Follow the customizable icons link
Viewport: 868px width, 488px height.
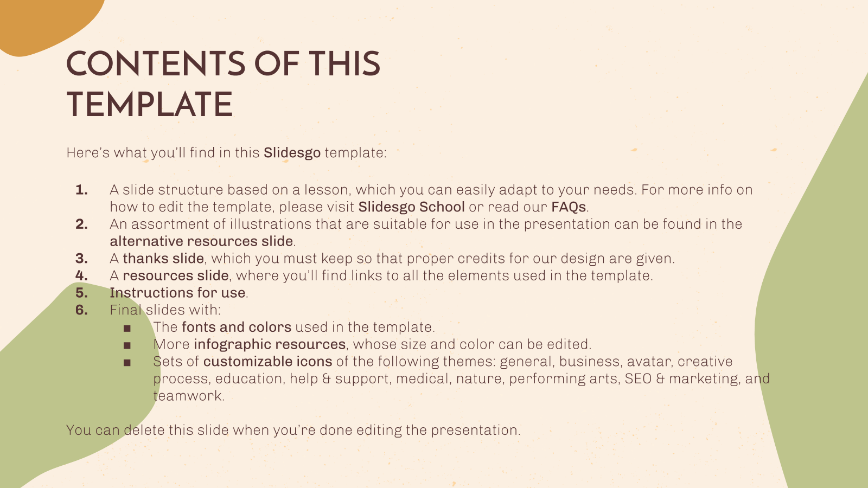click(267, 362)
